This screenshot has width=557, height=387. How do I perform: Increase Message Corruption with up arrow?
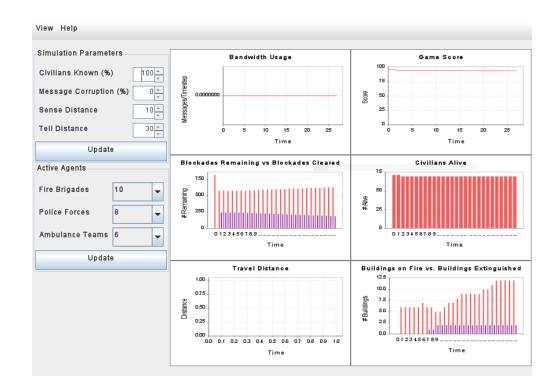click(x=159, y=90)
